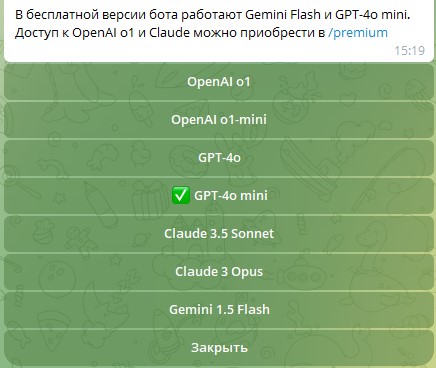
Task: Click the bot message's first text line
Action: (213, 15)
